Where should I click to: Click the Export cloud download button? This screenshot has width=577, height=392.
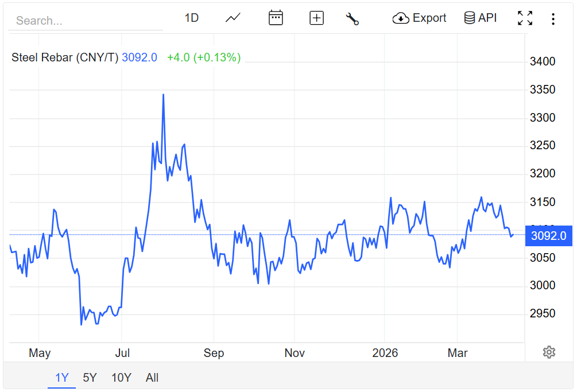point(419,18)
